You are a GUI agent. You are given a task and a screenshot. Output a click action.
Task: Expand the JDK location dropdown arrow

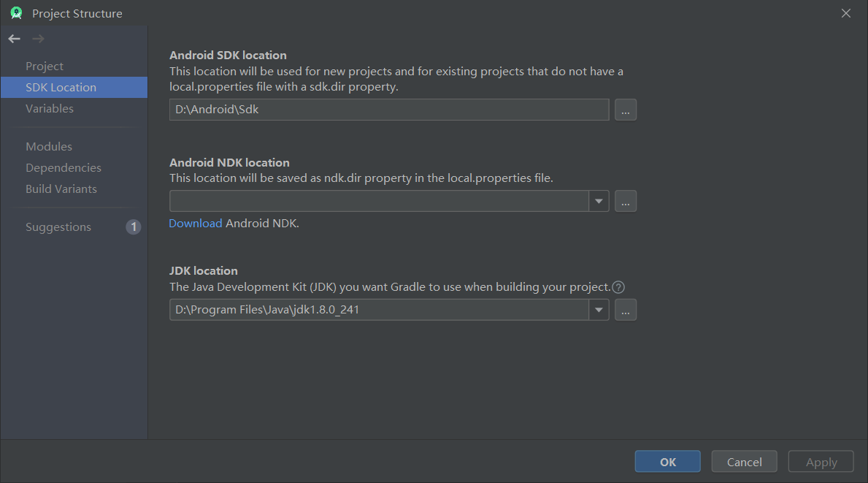coord(599,310)
